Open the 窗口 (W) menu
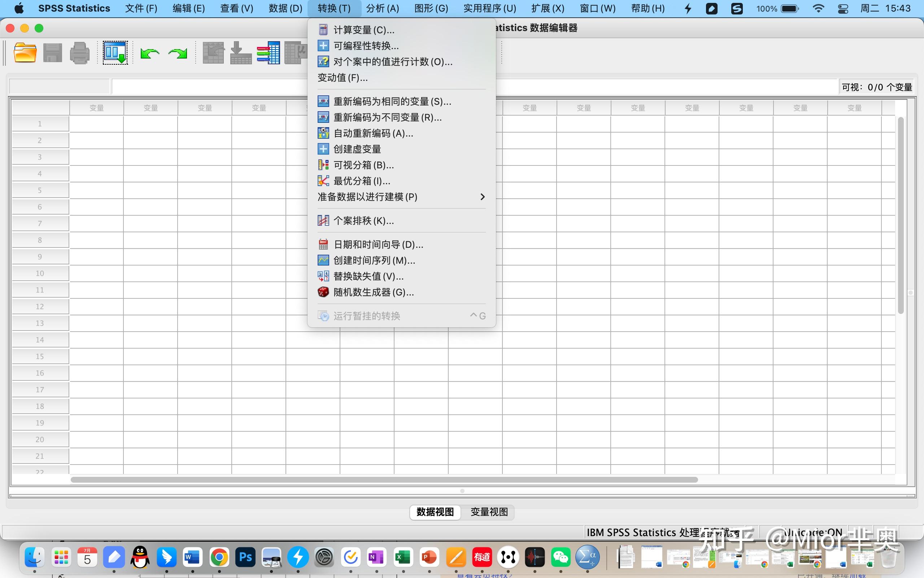The height and width of the screenshot is (578, 924). 598,8
